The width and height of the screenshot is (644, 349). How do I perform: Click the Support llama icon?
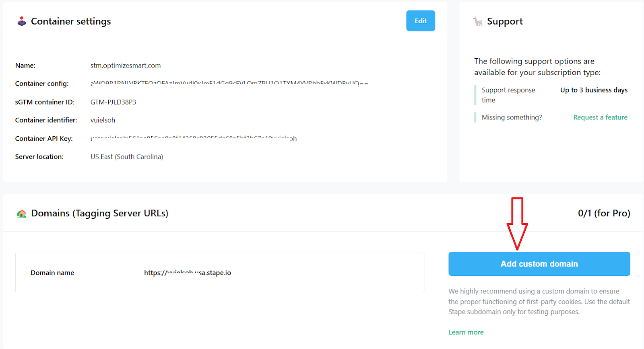point(478,21)
